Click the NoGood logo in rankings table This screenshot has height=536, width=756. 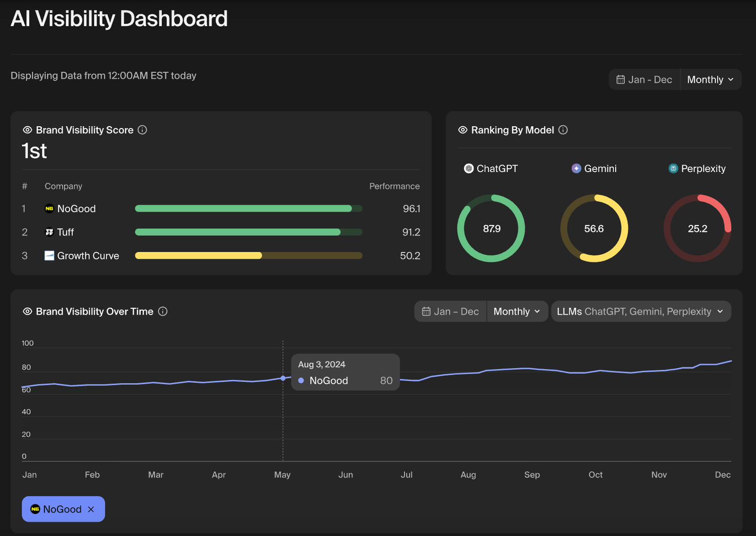49,209
